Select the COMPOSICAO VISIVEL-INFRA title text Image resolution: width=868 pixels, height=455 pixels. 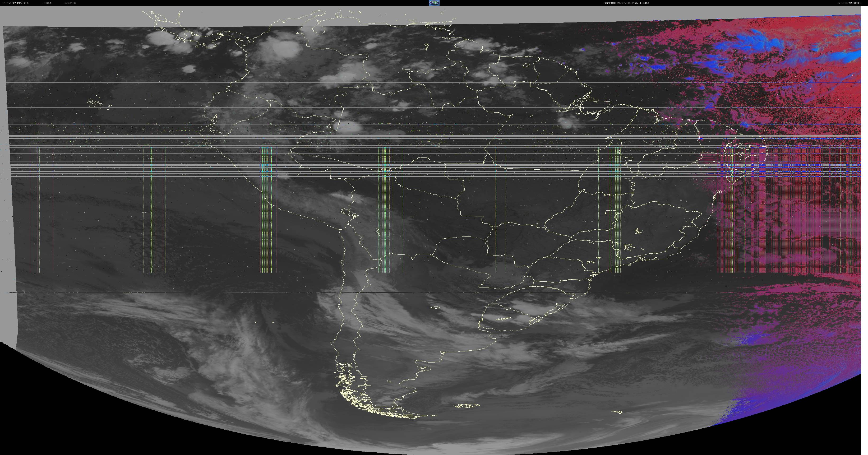pyautogui.click(x=626, y=3)
